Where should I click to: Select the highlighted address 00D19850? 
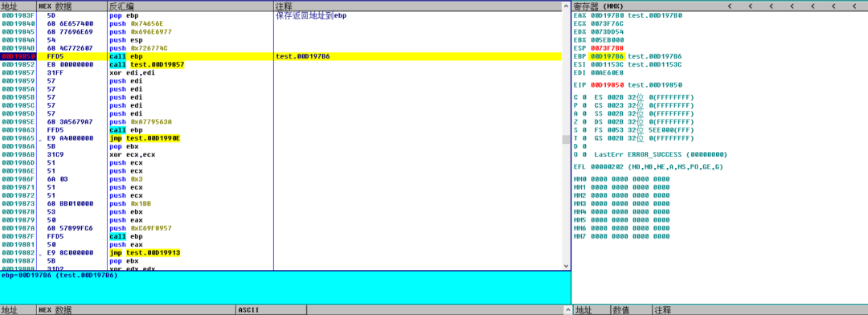(18, 56)
